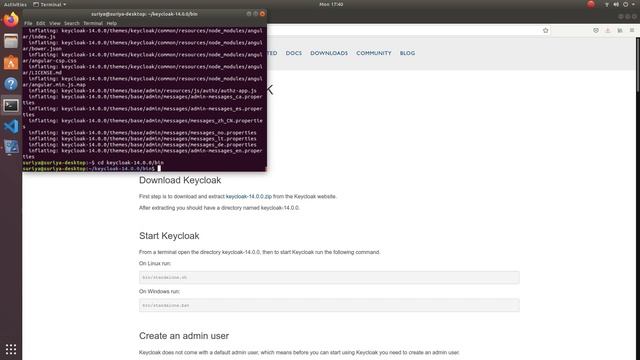Close the Terminal window

tap(262, 13)
